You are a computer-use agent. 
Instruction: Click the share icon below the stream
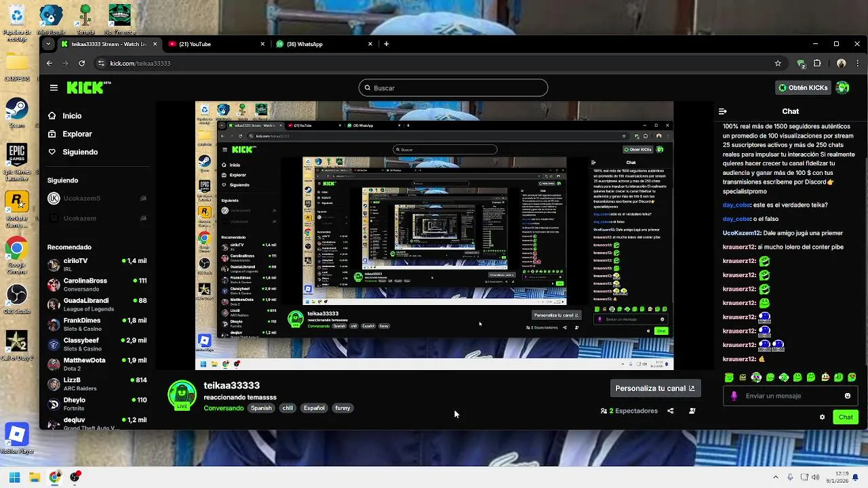coord(671,411)
